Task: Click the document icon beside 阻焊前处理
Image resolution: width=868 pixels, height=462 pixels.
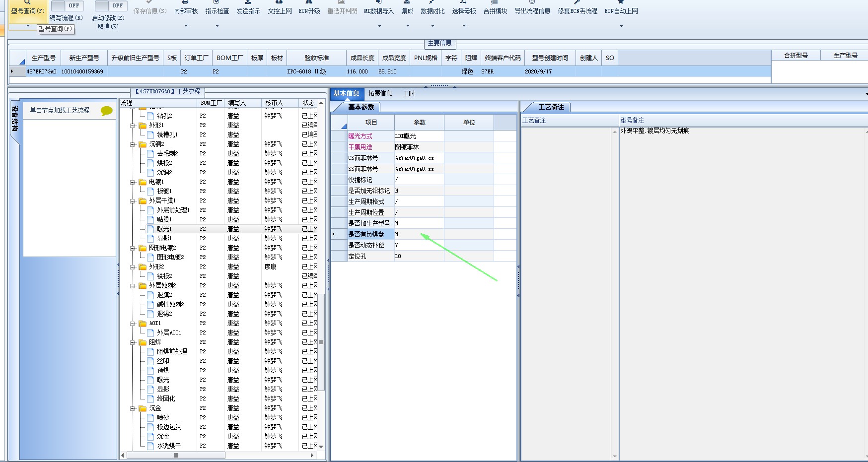Action: point(150,352)
